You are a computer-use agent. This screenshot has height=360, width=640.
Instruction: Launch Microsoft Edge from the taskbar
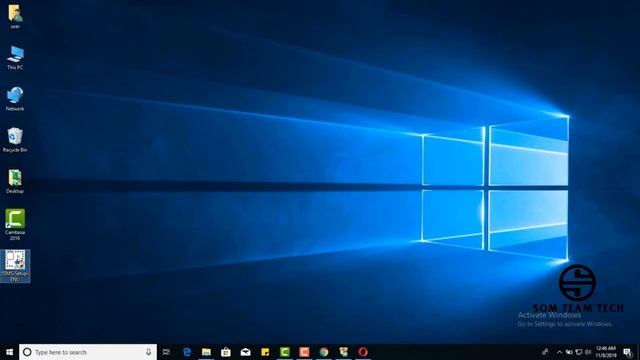click(187, 352)
